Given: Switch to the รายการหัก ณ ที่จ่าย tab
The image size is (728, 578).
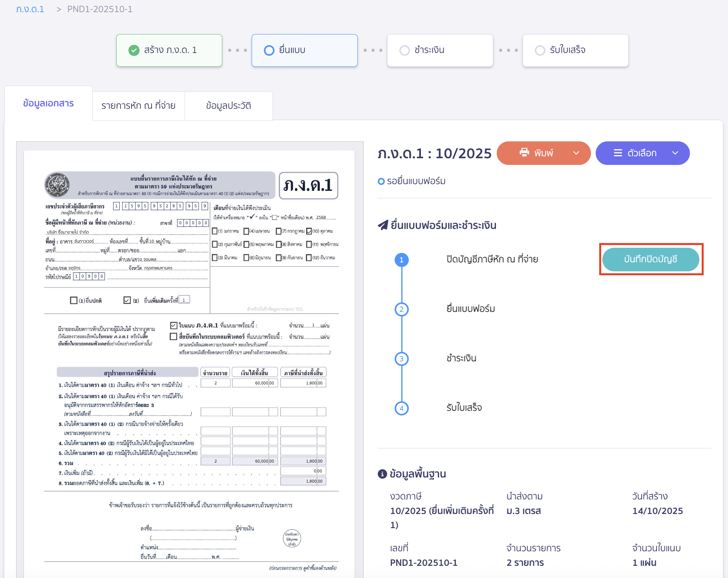Looking at the screenshot, I should pyautogui.click(x=138, y=106).
